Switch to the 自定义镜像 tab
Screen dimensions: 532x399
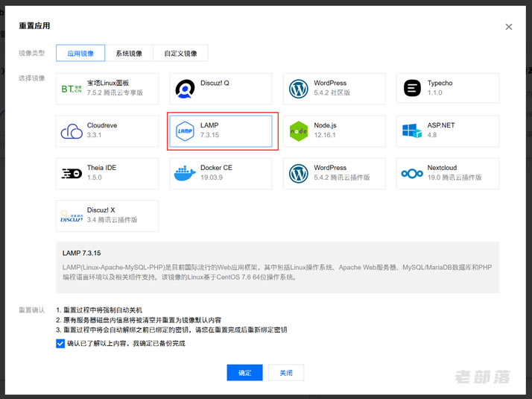pyautogui.click(x=180, y=53)
